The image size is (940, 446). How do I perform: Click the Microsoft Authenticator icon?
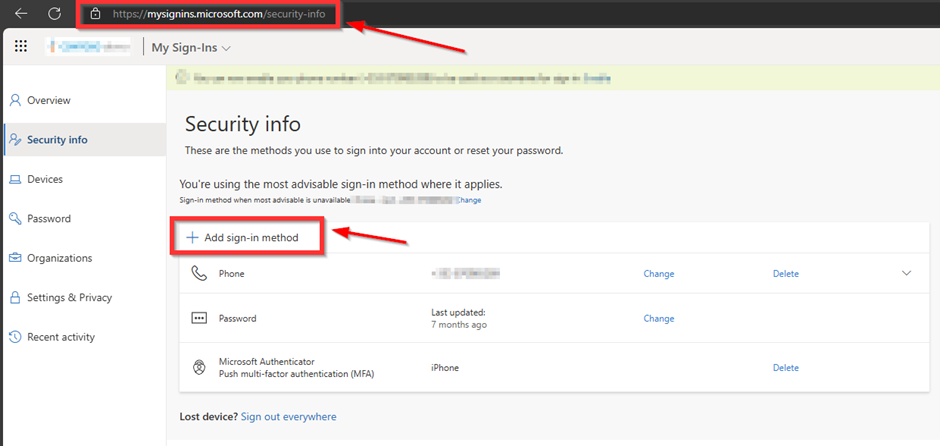coord(198,367)
